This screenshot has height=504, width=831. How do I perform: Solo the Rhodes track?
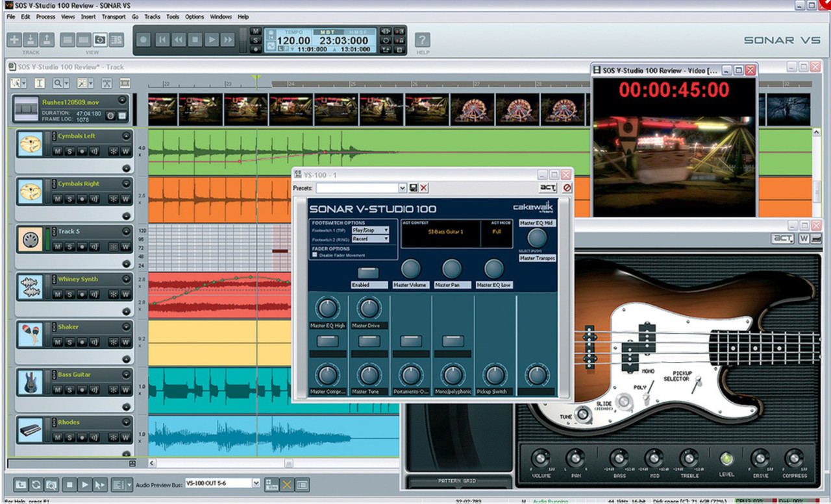[69, 437]
